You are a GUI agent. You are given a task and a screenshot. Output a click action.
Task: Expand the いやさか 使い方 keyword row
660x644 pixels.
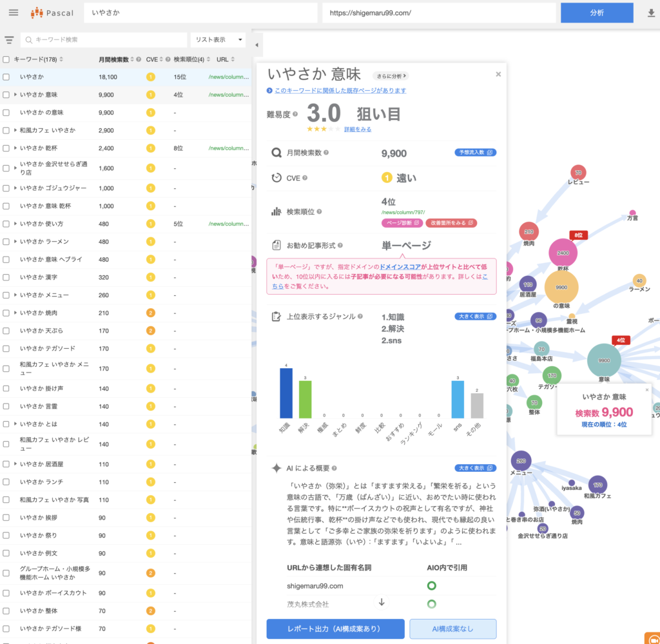tap(15, 224)
